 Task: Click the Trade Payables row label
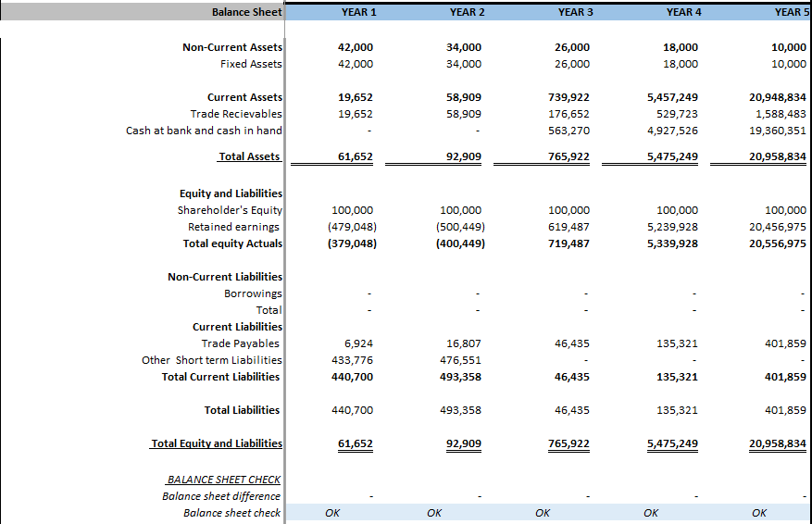pos(241,343)
